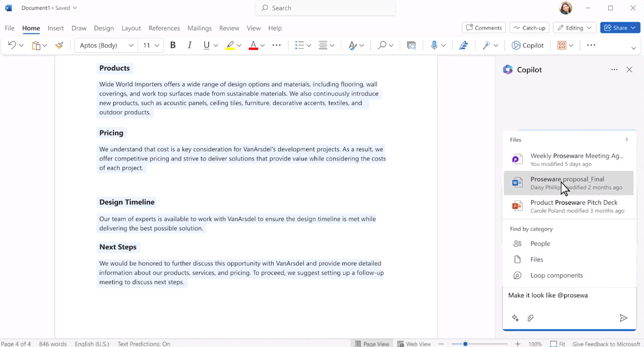The image size is (644, 347).
Task: Toggle Underline formatting
Action: (x=207, y=46)
